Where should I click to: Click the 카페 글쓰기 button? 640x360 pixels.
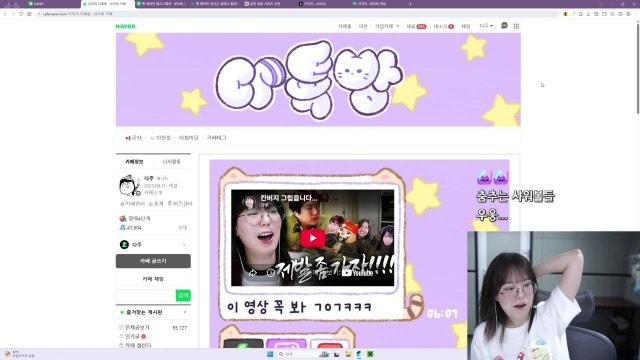153,261
